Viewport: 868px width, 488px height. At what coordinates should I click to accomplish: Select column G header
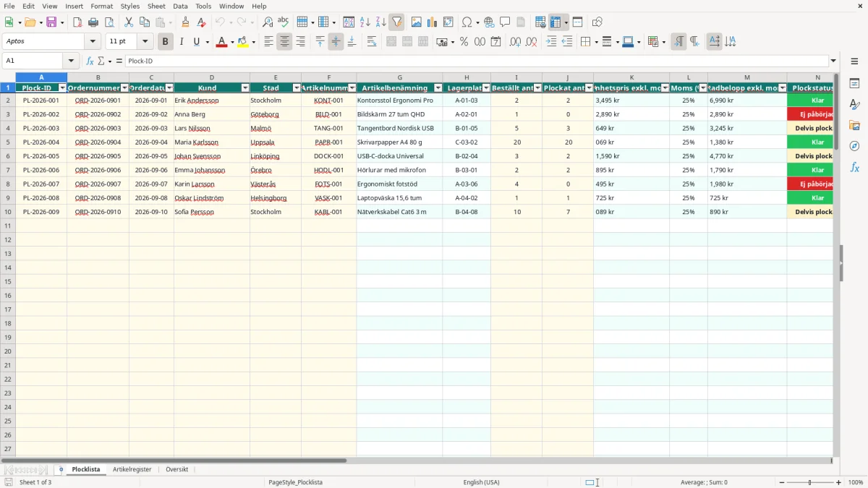399,77
